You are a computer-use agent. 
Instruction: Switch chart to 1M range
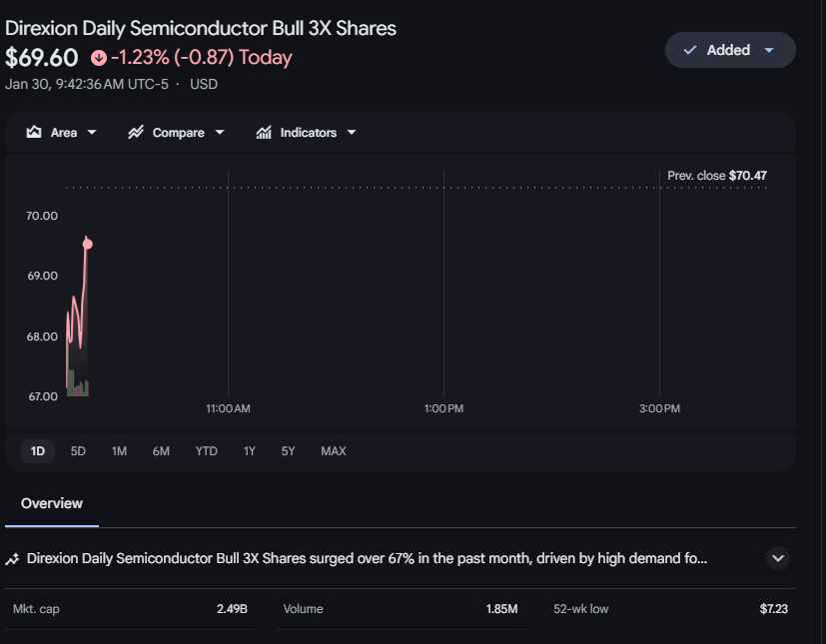click(119, 451)
